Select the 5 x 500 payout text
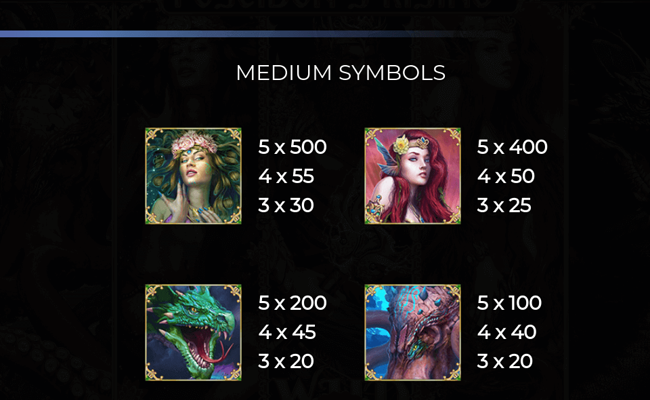650x400 pixels. click(x=292, y=147)
